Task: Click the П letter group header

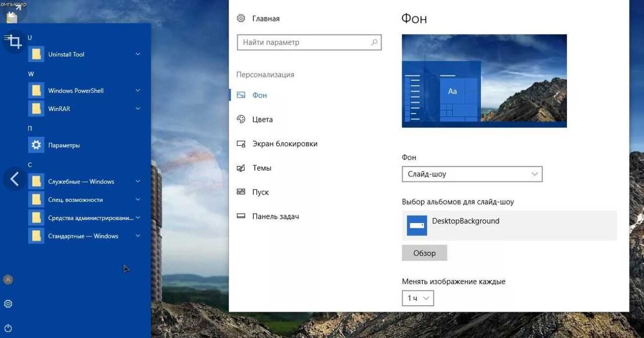Action: [x=30, y=128]
